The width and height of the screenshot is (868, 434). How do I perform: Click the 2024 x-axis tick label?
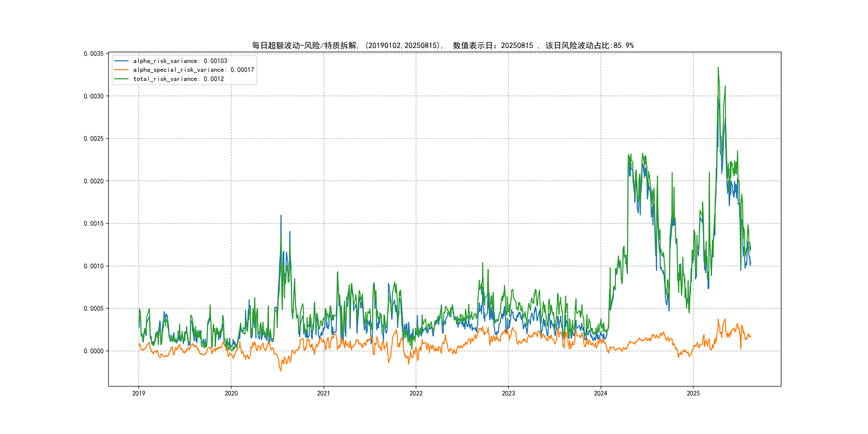coord(600,393)
